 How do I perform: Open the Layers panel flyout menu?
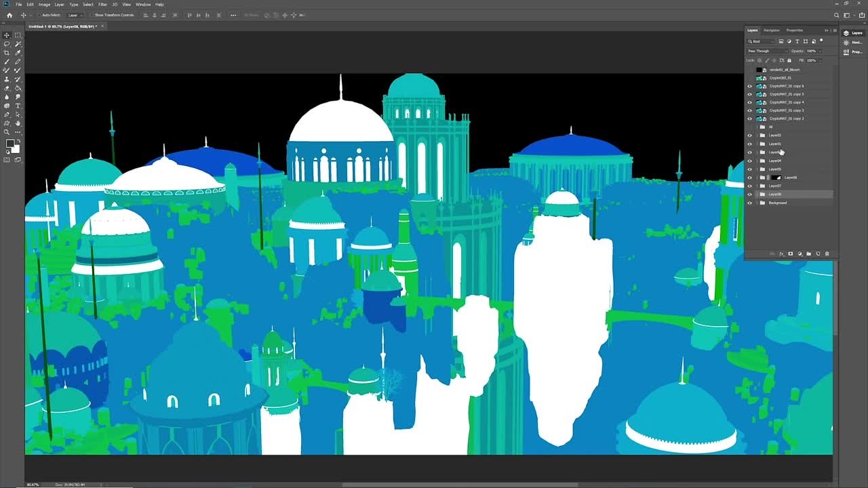point(834,30)
